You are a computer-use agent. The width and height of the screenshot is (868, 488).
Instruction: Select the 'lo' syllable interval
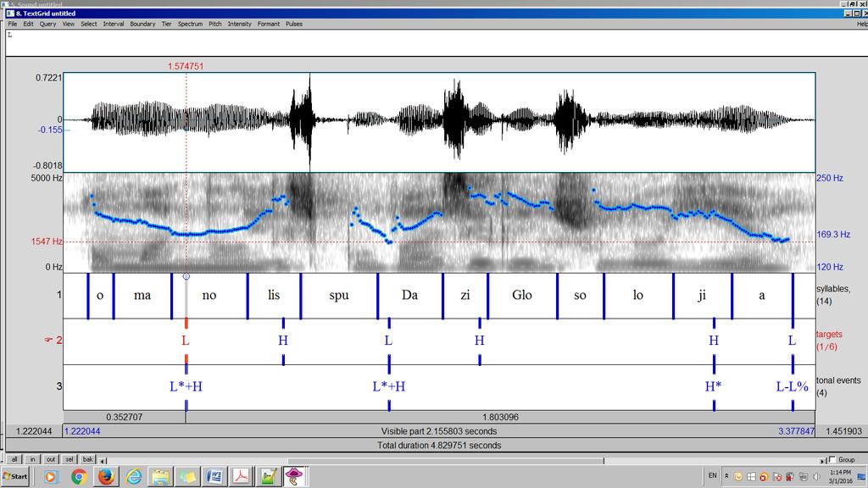638,296
